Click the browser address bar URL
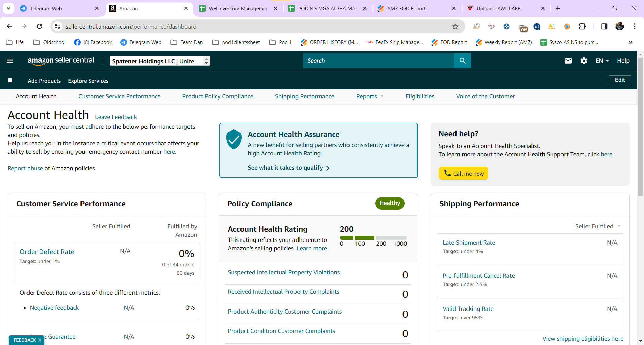Image resolution: width=644 pixels, height=345 pixels. click(x=131, y=26)
